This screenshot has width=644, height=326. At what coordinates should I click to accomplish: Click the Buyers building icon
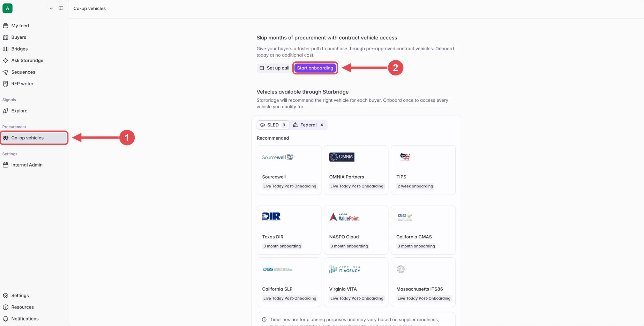pyautogui.click(x=6, y=37)
